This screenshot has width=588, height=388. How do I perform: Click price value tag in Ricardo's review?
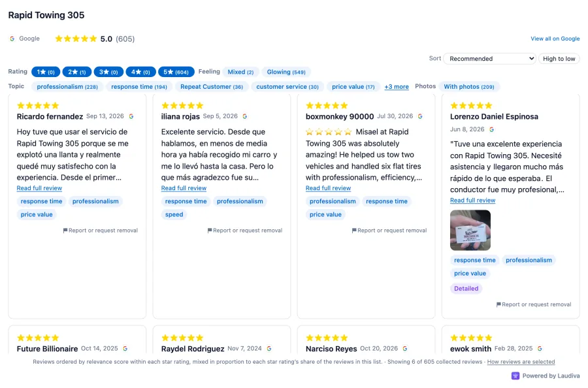coord(37,214)
